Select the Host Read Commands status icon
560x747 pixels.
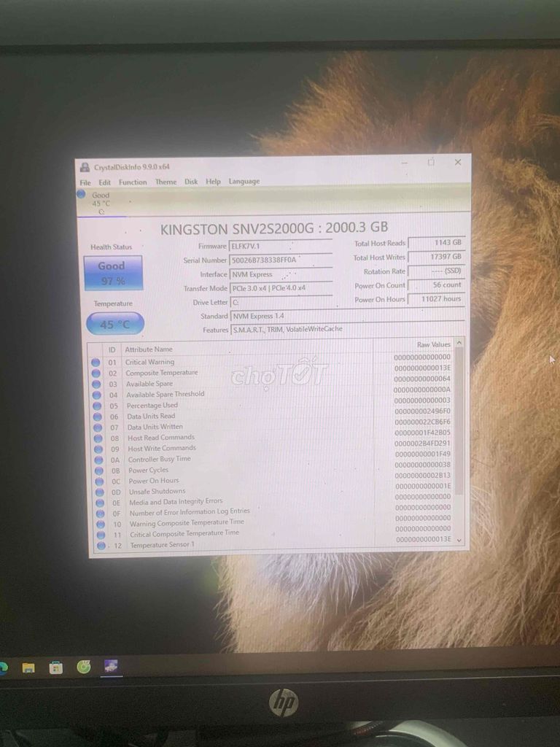point(98,438)
